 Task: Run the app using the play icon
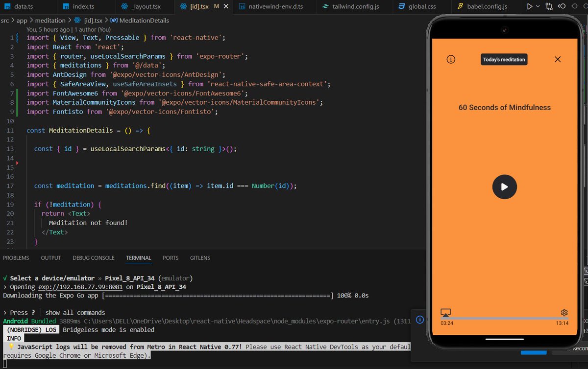pyautogui.click(x=530, y=6)
